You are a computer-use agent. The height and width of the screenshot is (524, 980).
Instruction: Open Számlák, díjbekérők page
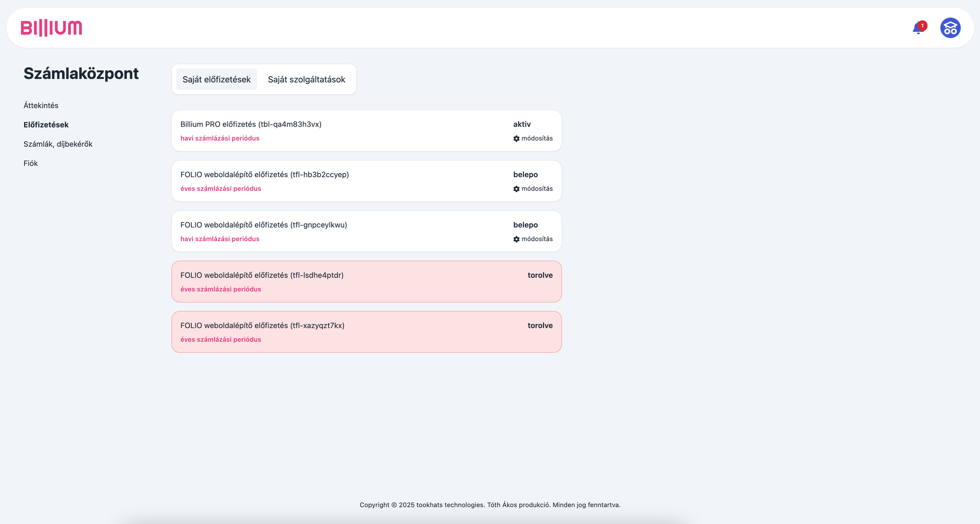pos(58,144)
